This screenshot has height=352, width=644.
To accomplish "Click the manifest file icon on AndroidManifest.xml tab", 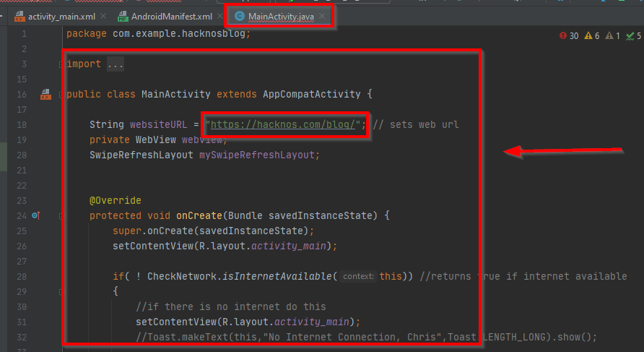I will pyautogui.click(x=123, y=17).
